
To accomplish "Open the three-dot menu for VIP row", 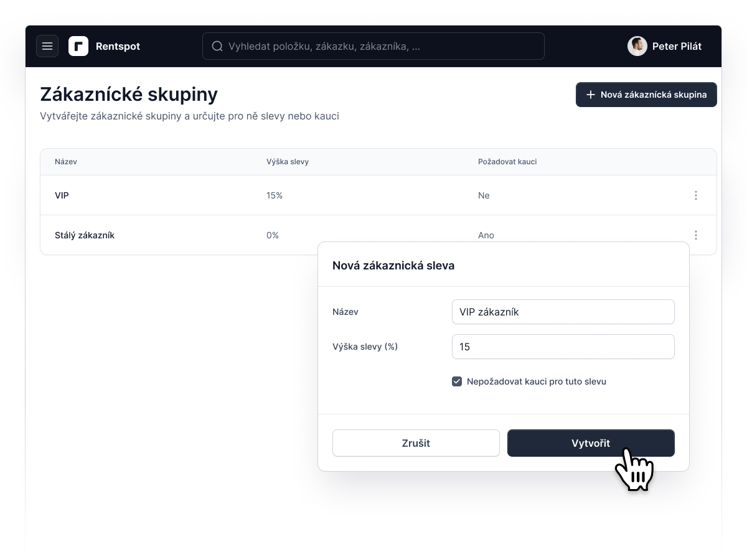I will 695,195.
